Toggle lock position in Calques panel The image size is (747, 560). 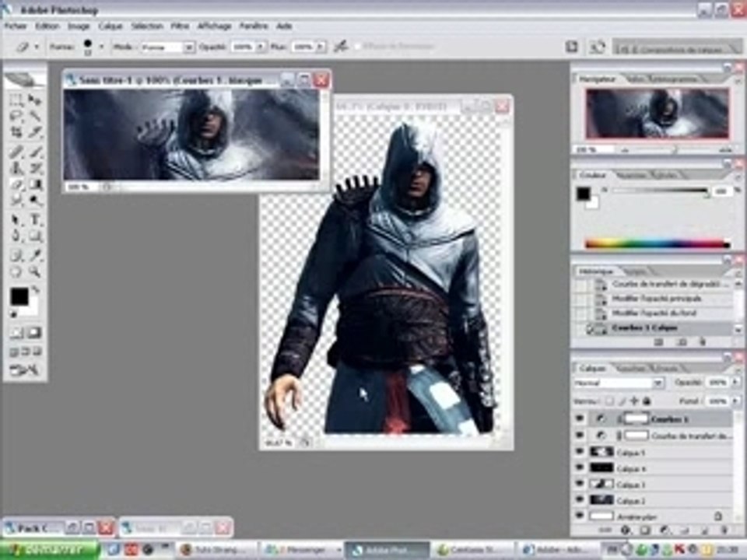[x=634, y=401]
